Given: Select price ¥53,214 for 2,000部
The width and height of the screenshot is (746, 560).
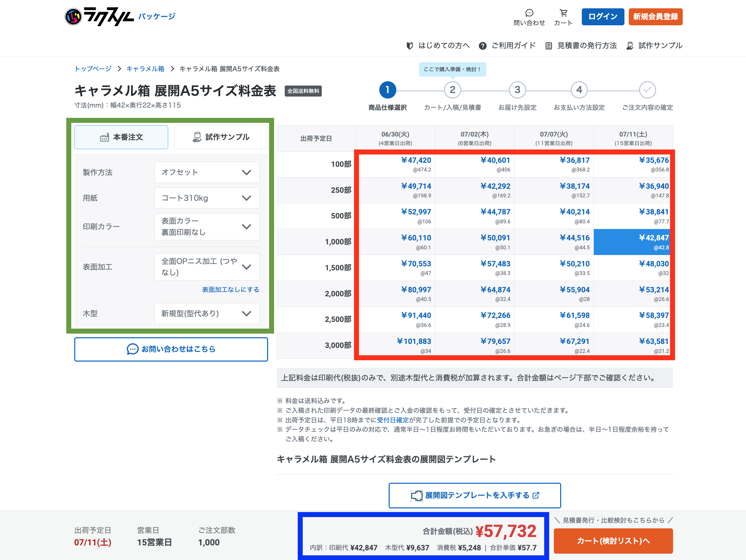Looking at the screenshot, I should pyautogui.click(x=633, y=294).
